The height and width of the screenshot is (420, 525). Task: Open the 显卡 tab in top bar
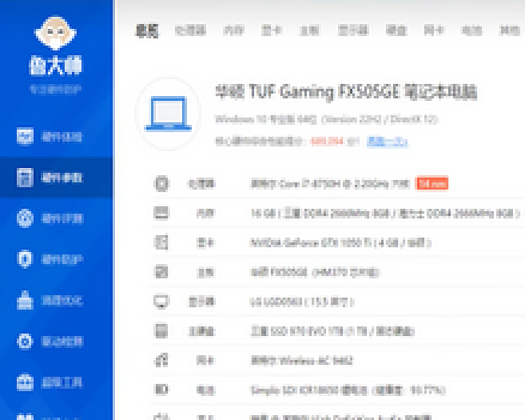click(x=271, y=30)
